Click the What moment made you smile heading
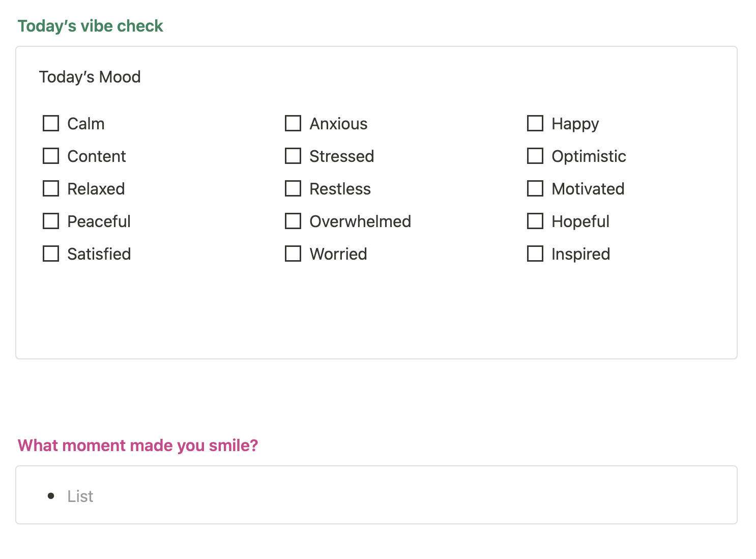This screenshot has width=756, height=559. click(x=138, y=445)
